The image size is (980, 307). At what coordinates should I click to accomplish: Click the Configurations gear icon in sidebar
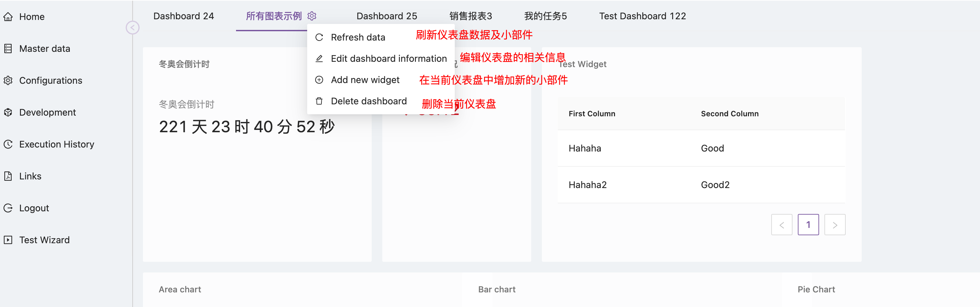coord(8,81)
